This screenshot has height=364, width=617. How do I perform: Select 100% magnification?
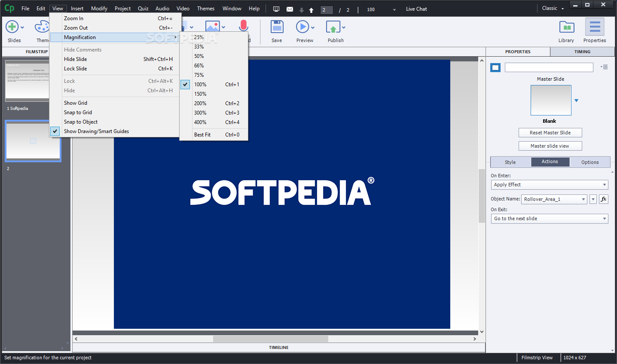[x=214, y=85]
